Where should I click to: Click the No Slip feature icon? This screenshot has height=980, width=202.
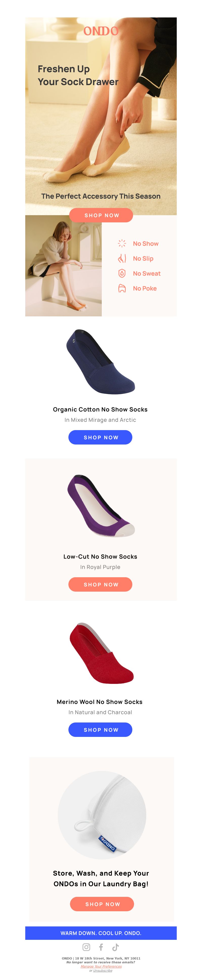coord(122,258)
